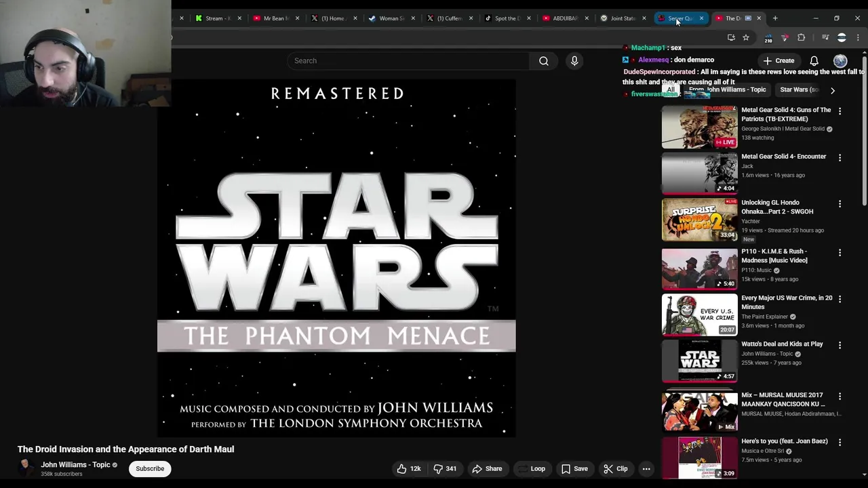Click the title Every Major US War Crime, in 20 Minutes
The width and height of the screenshot is (868, 488).
point(787,302)
